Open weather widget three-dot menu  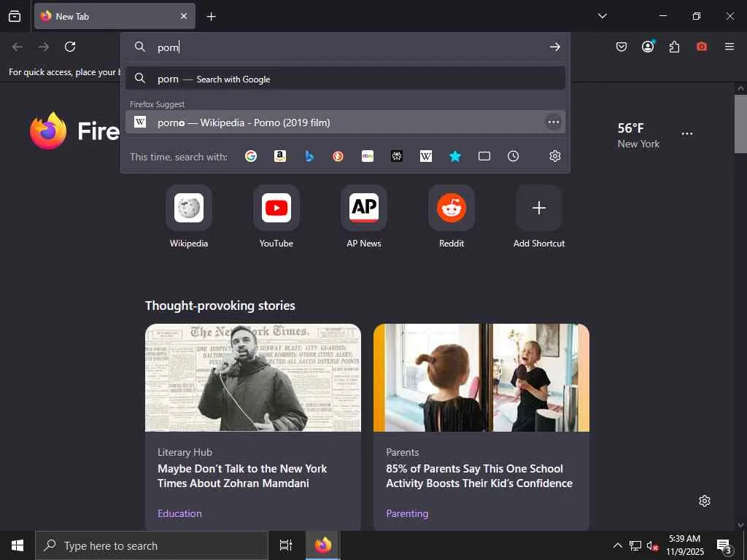click(x=687, y=134)
